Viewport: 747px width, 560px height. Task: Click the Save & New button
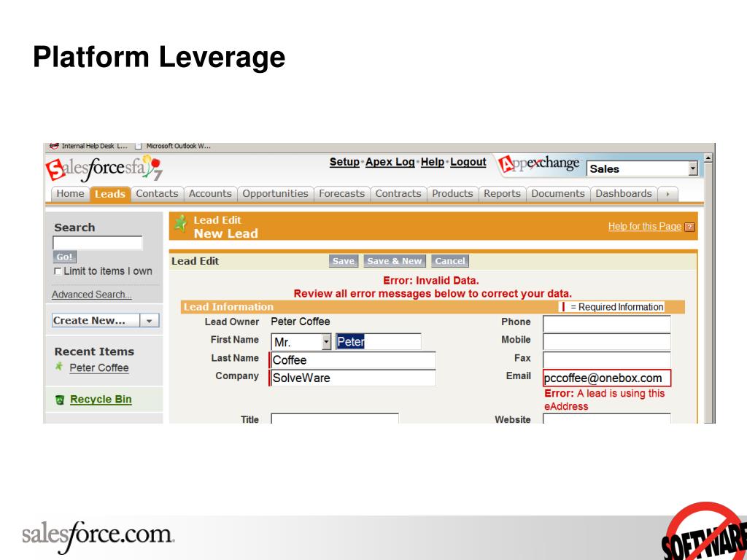point(395,261)
